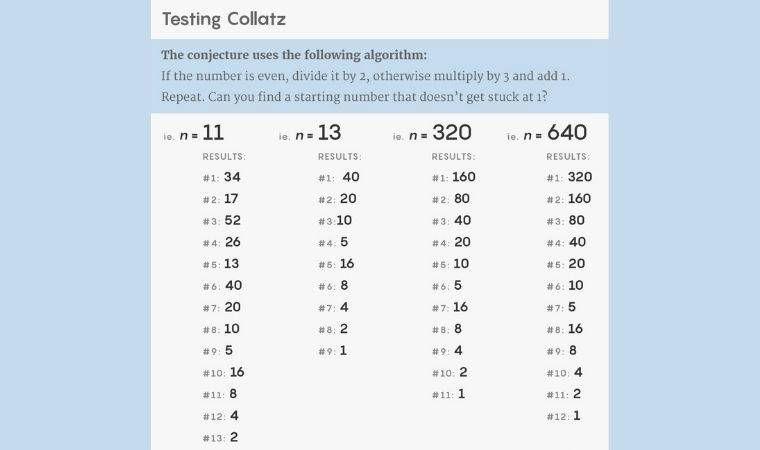Image resolution: width=760 pixels, height=450 pixels.
Task: Click the bold conjecture algorithm heading text
Action: click(x=300, y=55)
